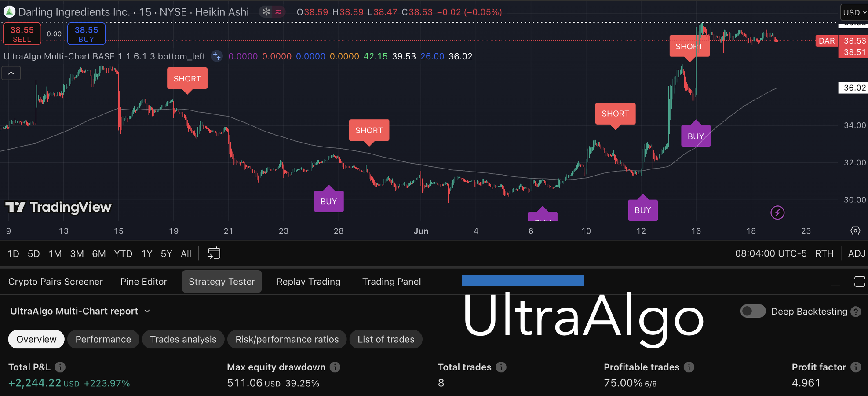Viewport: 868px width, 396px height.
Task: Click the pink approximately-equal icon beside the title
Action: pos(278,12)
